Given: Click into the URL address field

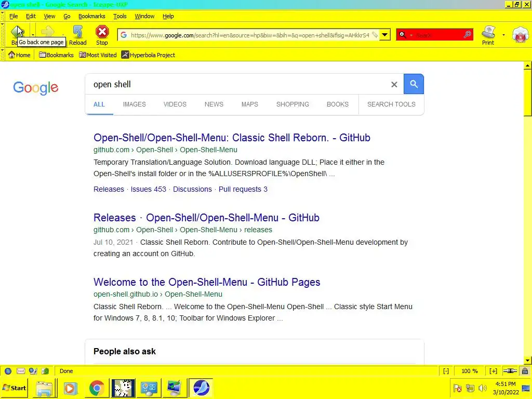Looking at the screenshot, I should [x=250, y=35].
